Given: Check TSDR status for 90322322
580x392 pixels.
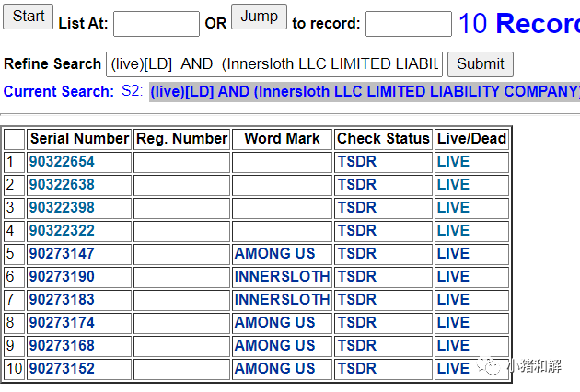Looking at the screenshot, I should tap(357, 230).
